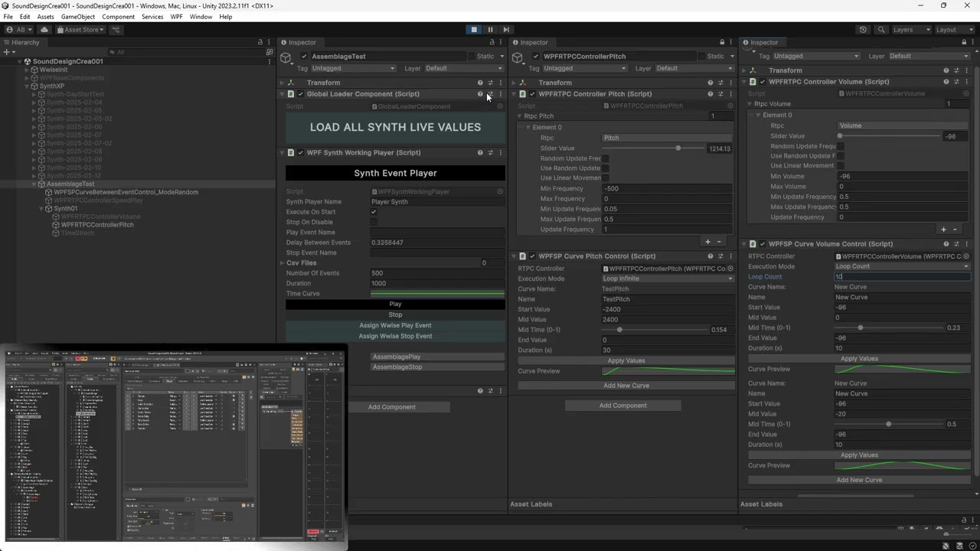Open Execution Mode Loop Count dropdown
The image size is (980, 551).
[x=902, y=266]
